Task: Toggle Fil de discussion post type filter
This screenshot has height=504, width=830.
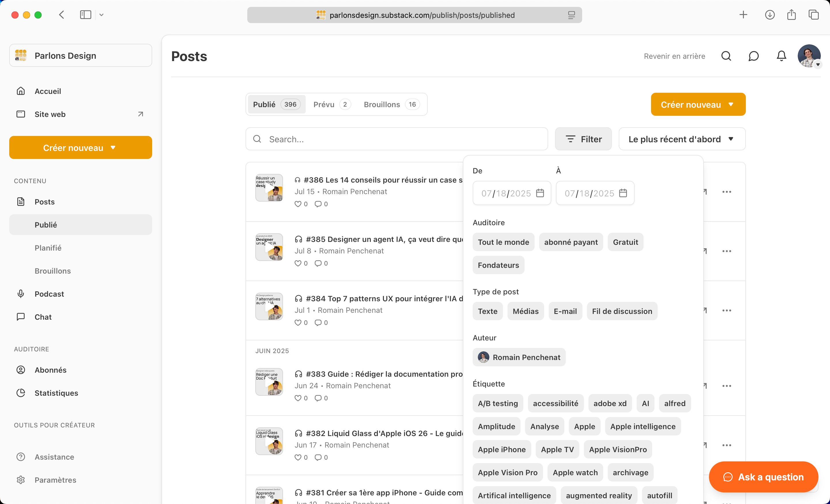Action: tap(622, 311)
